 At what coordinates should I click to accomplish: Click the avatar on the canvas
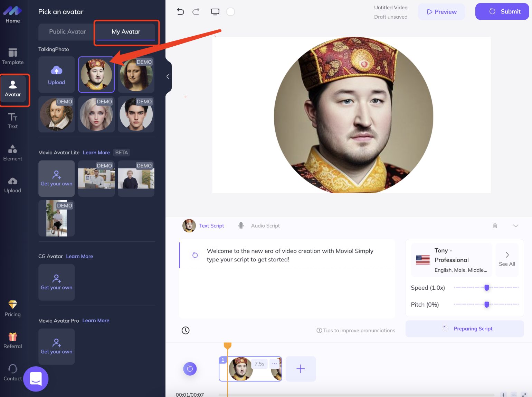353,115
